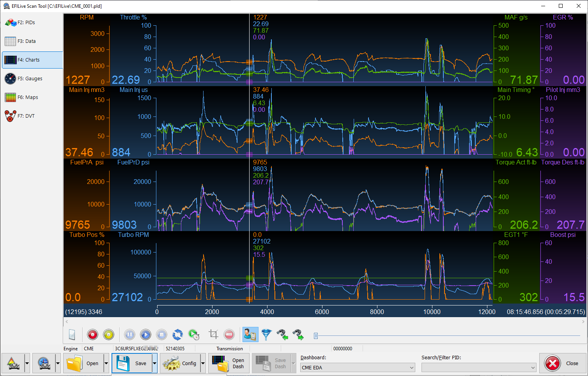
Task: Stop the log playback
Action: (x=161, y=335)
